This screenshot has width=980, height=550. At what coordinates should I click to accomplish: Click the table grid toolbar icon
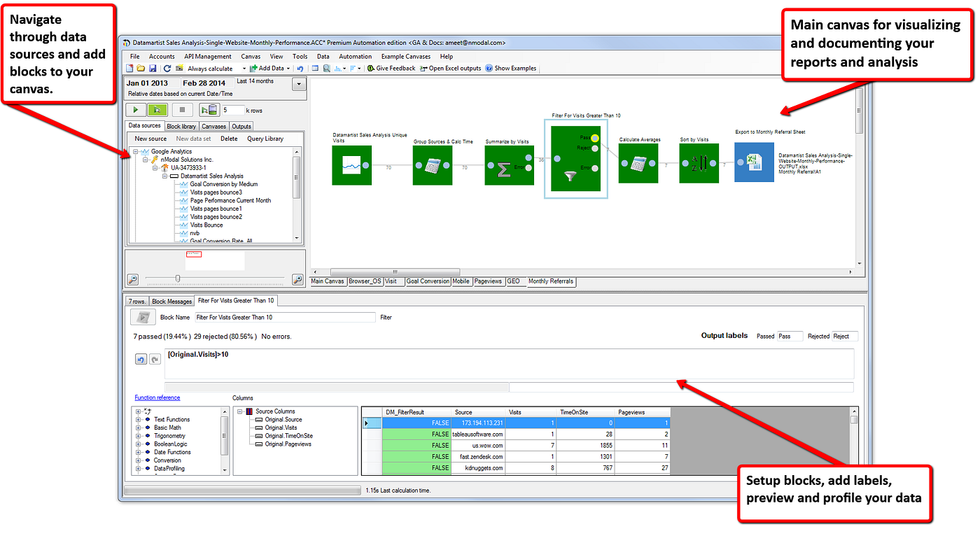tap(315, 69)
